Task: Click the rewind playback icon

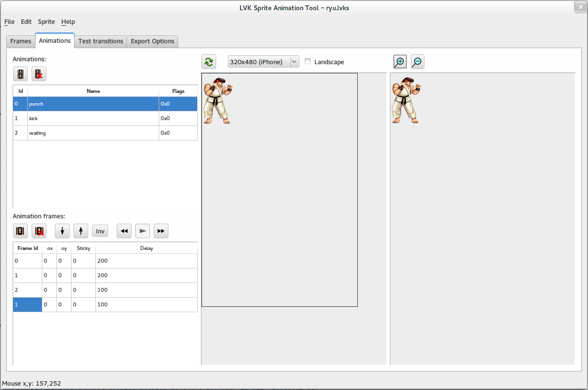Action: click(x=124, y=230)
